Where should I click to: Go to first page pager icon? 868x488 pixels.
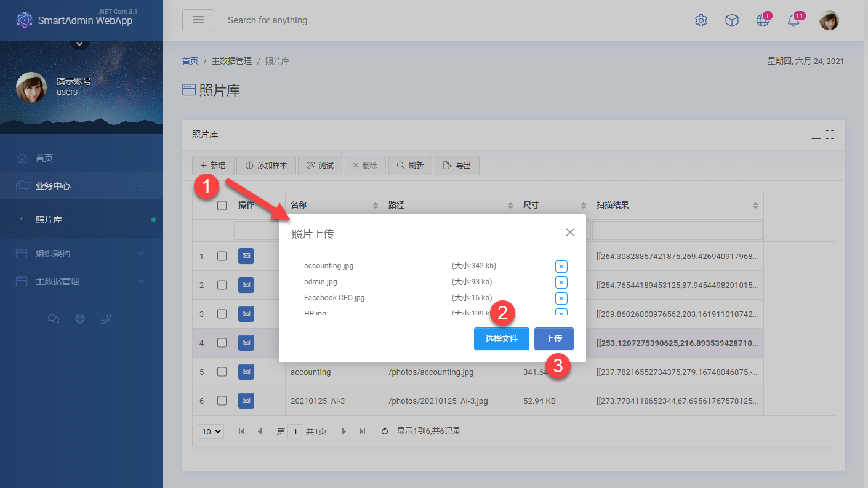click(241, 431)
